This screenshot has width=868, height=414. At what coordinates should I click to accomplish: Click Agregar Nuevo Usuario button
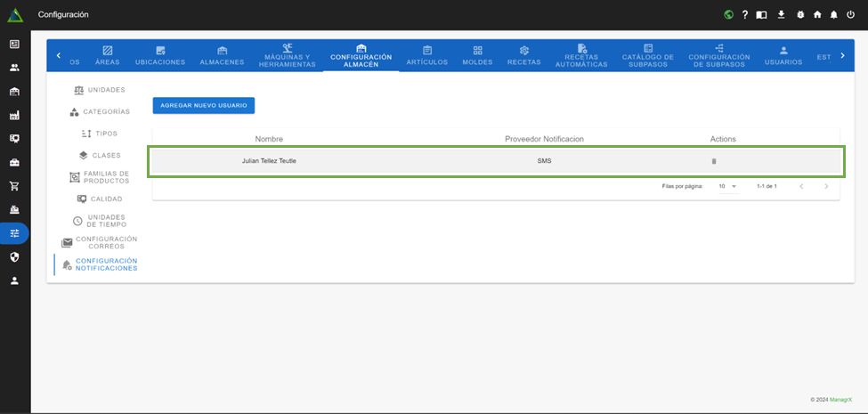(x=204, y=105)
